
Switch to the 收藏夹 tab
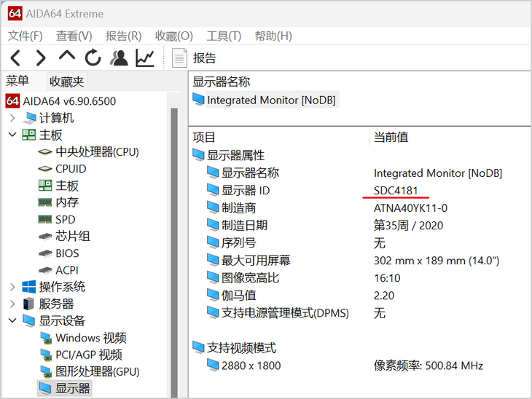click(66, 82)
